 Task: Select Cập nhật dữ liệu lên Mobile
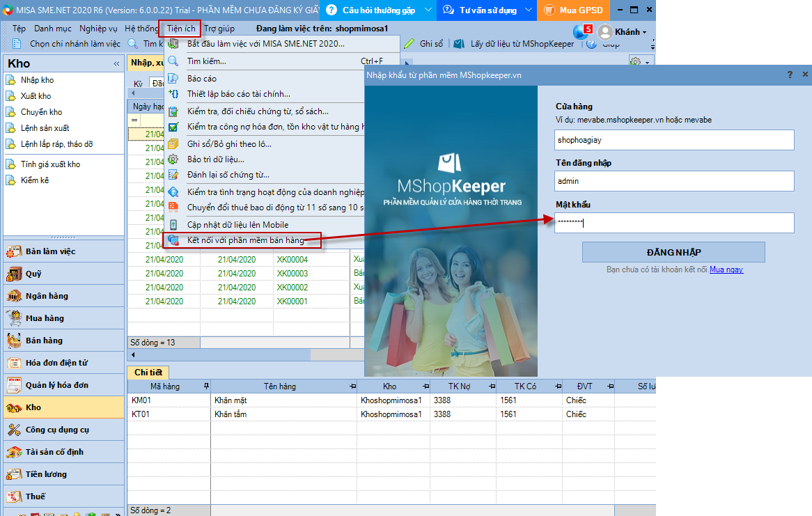pyautogui.click(x=237, y=225)
